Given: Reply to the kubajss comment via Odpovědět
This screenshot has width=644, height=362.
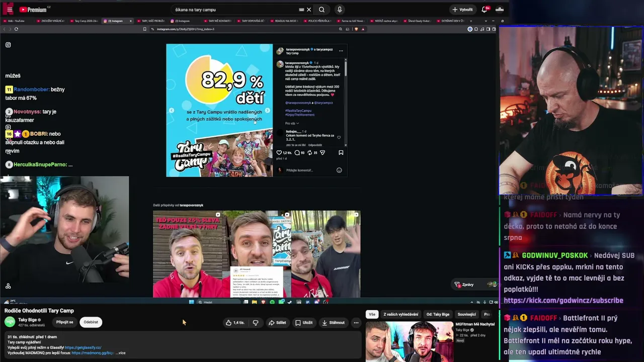Looking at the screenshot, I should point(315,145).
